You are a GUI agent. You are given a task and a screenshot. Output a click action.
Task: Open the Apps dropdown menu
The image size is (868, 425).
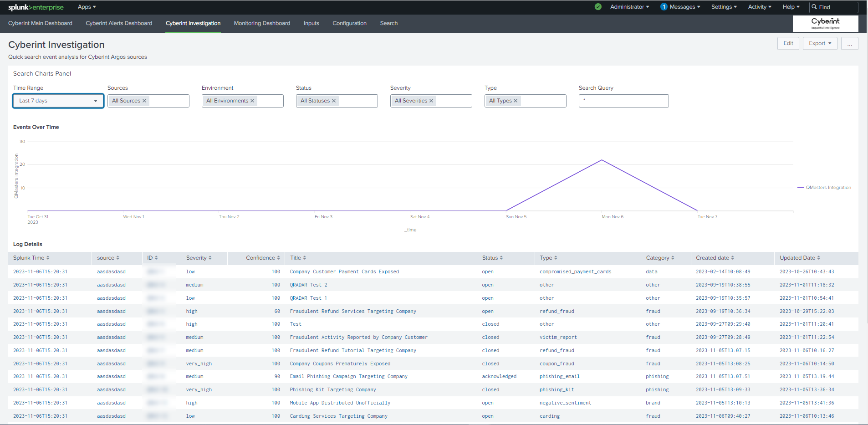[x=87, y=7]
